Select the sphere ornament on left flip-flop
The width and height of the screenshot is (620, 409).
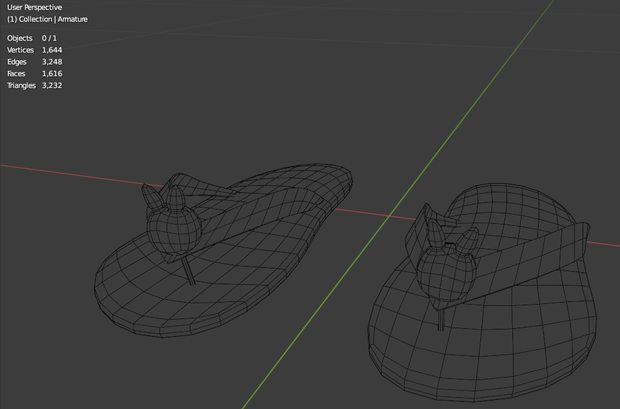tap(174, 231)
